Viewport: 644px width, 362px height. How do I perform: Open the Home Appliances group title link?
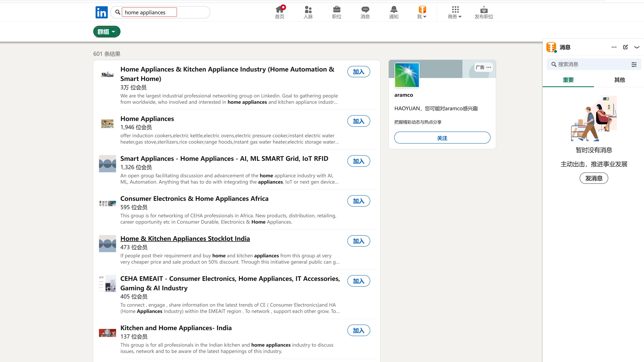147,119
